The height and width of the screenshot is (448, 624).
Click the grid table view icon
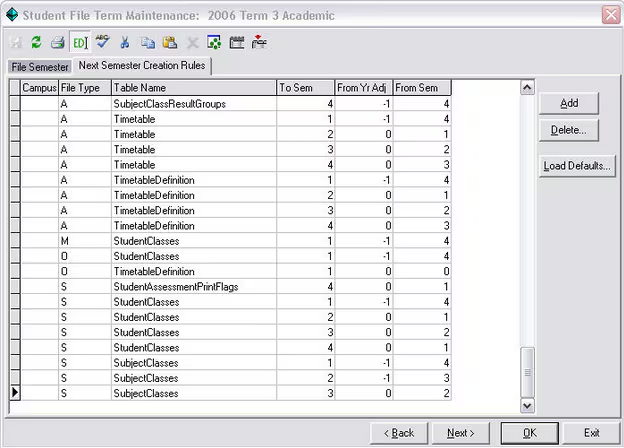tap(237, 42)
